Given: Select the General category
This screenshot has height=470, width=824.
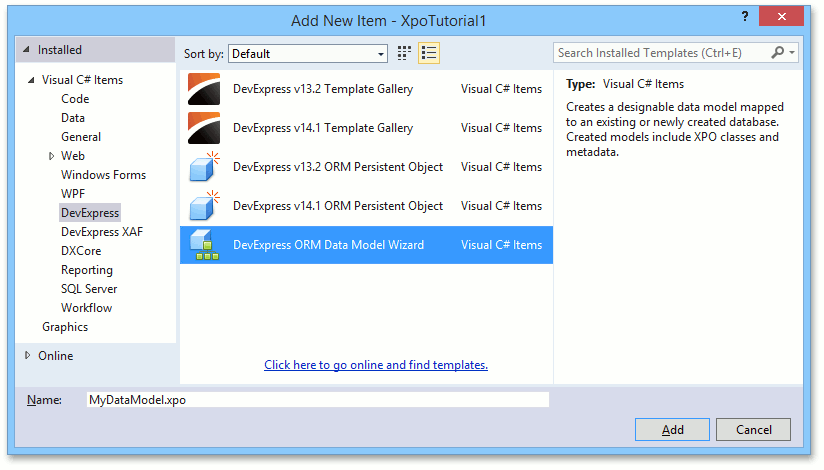Looking at the screenshot, I should tap(80, 137).
